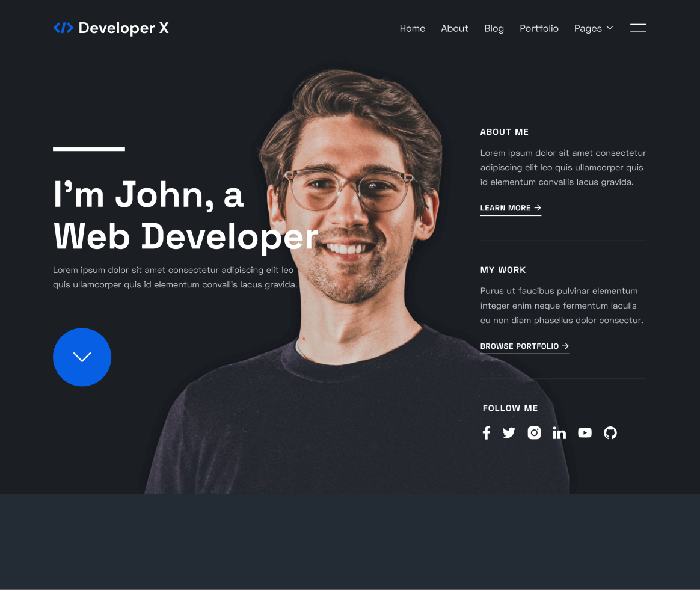Viewport: 700px width, 590px height.
Task: Select the LinkedIn icon in the social row
Action: (559, 432)
